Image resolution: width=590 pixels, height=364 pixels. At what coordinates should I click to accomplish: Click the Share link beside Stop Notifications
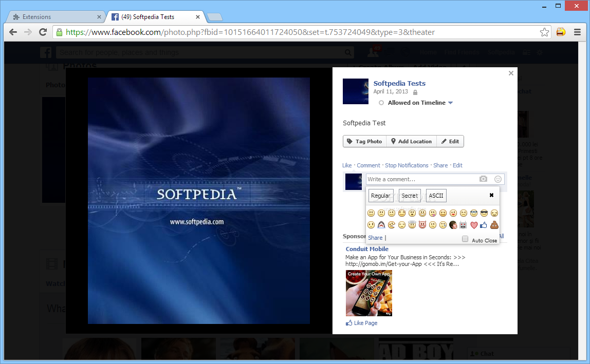click(x=440, y=165)
